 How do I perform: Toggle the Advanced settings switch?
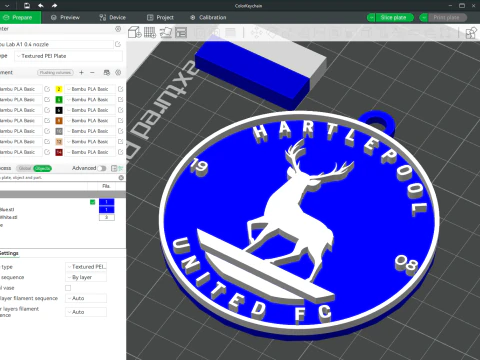[102, 168]
